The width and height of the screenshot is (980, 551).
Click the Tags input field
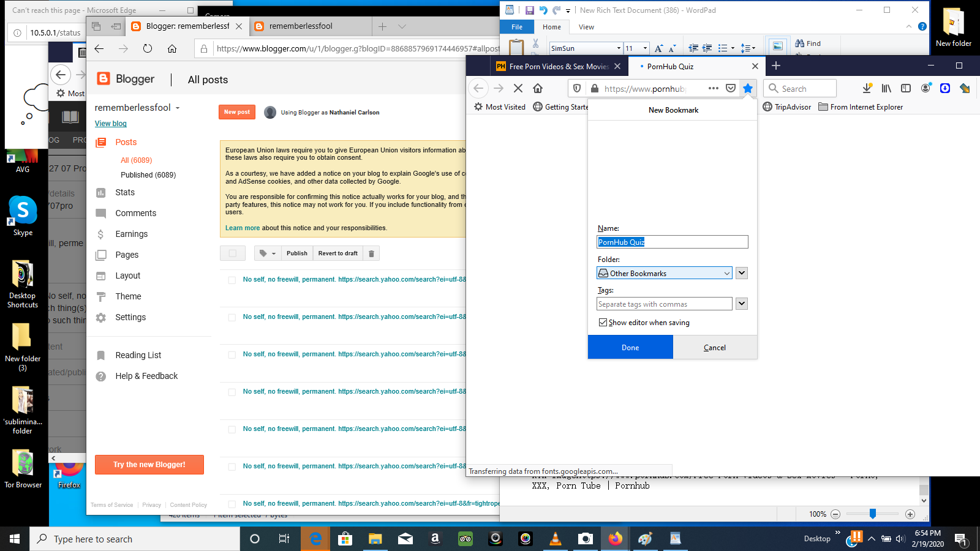click(x=665, y=304)
